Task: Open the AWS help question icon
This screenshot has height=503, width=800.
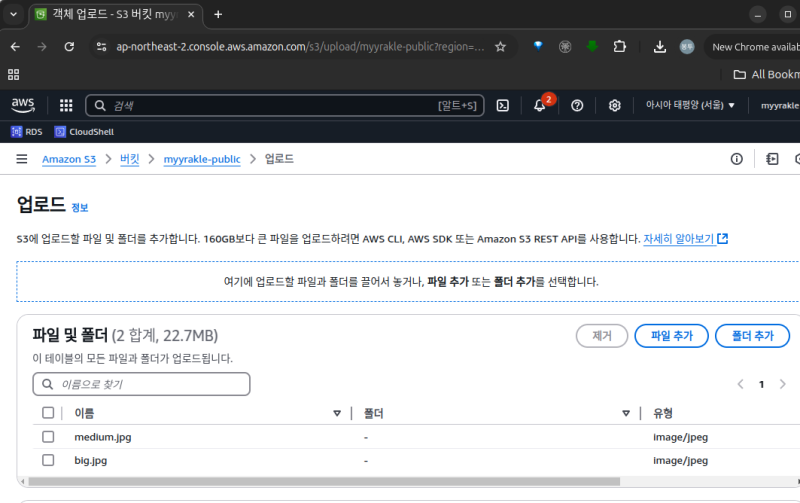Action: click(x=577, y=106)
